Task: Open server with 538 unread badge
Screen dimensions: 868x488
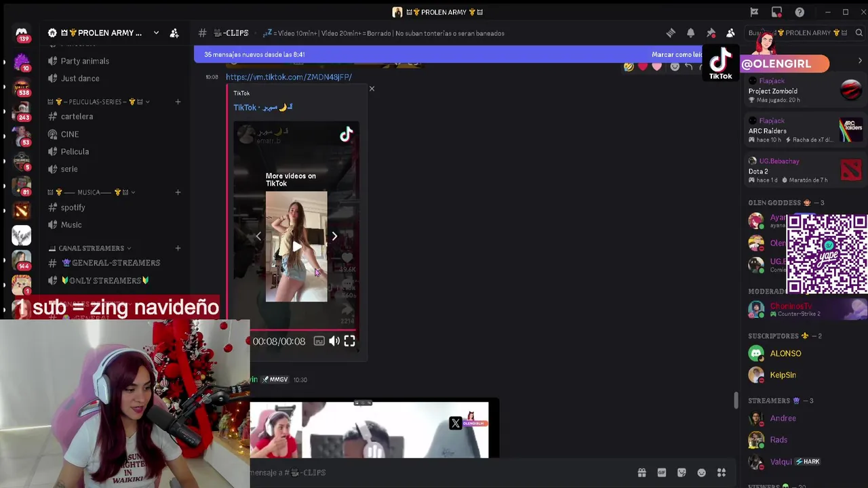Action: click(x=21, y=87)
